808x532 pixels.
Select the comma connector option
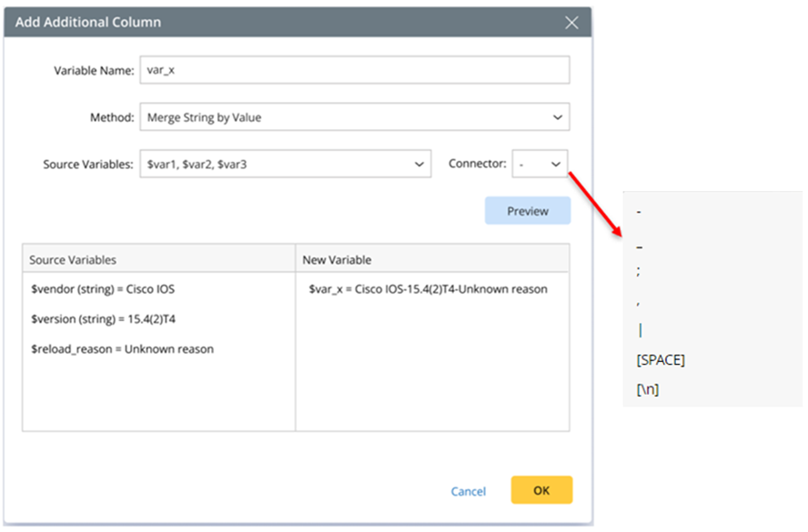[640, 299]
